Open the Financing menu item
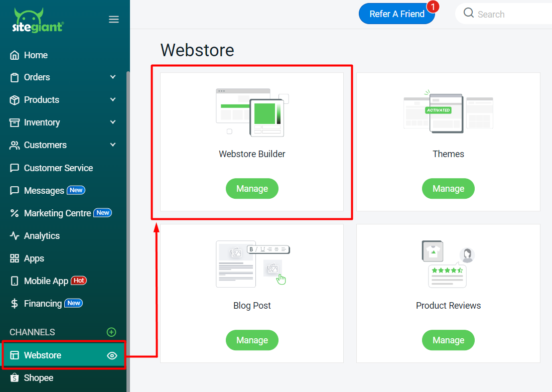The height and width of the screenshot is (392, 552). 43,304
